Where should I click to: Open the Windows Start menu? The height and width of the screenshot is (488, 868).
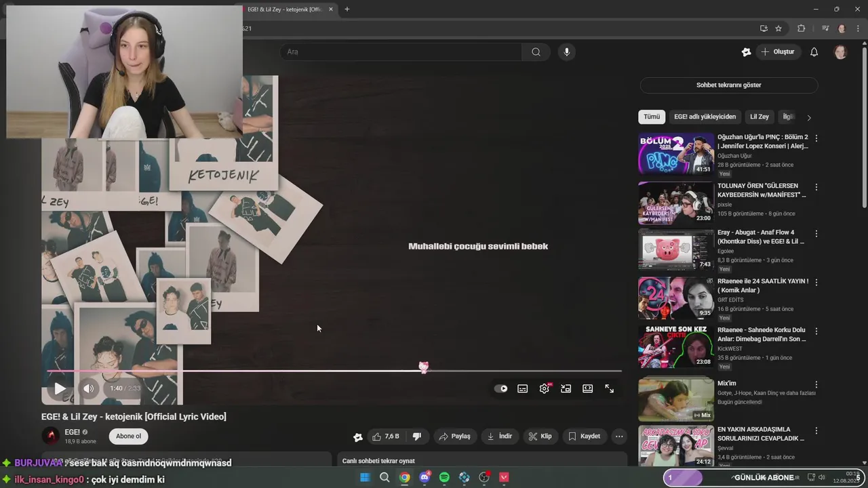coord(365,477)
